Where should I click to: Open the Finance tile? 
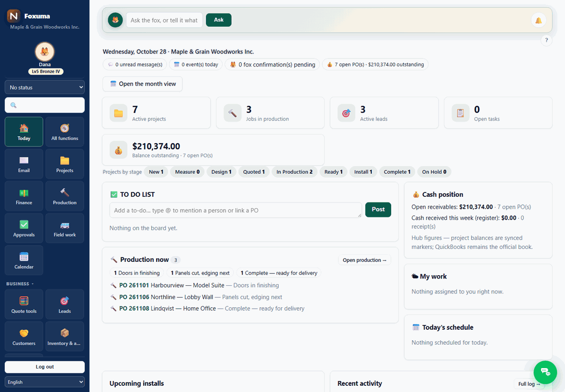coord(24,196)
